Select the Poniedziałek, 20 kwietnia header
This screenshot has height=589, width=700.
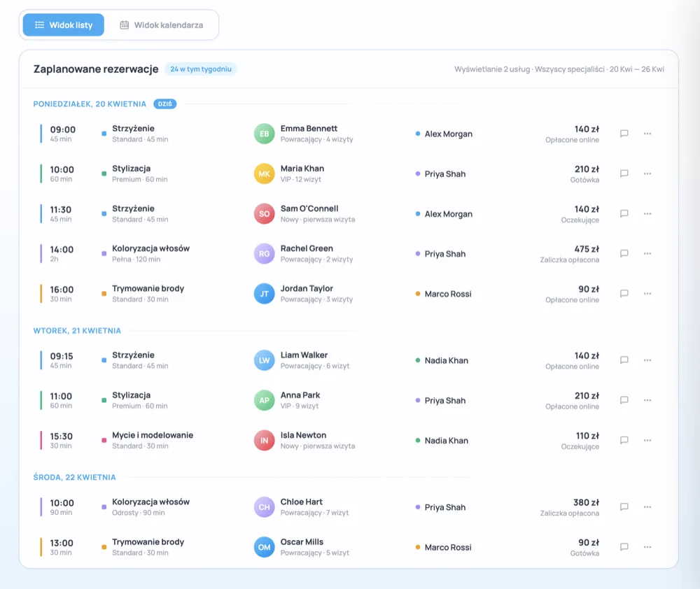pyautogui.click(x=90, y=104)
